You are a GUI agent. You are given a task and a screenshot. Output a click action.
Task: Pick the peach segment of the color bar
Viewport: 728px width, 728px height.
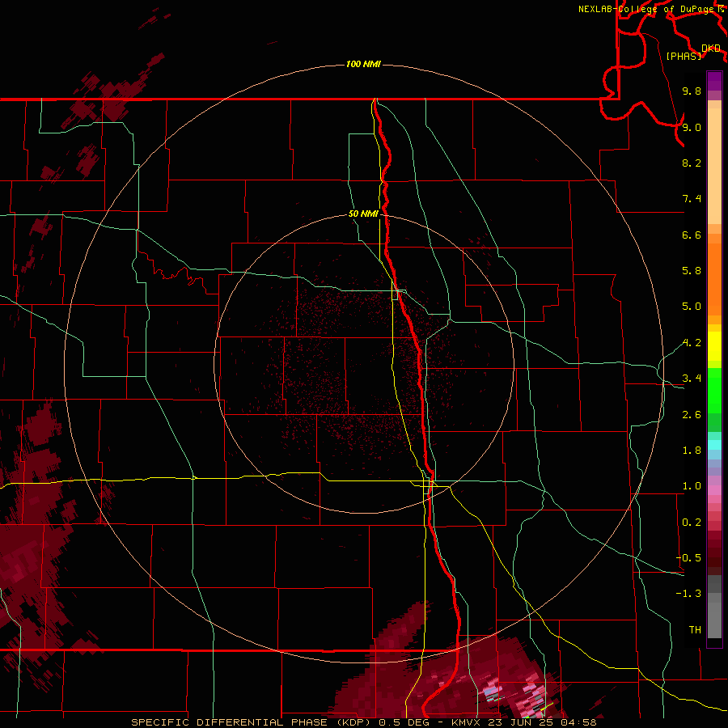(x=714, y=167)
